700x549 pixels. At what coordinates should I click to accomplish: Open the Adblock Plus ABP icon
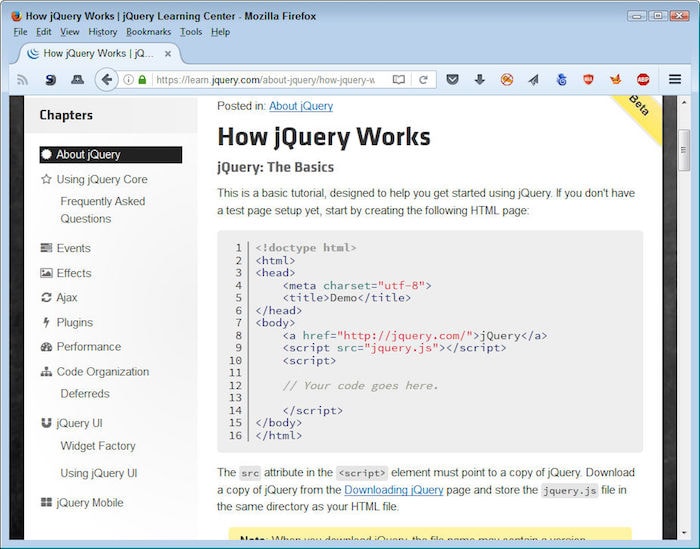coord(643,80)
